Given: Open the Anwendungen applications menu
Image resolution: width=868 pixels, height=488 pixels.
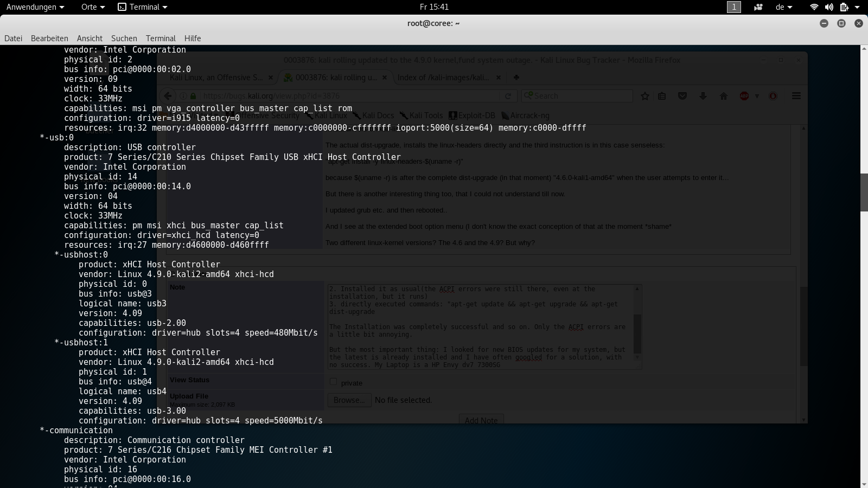Looking at the screenshot, I should (35, 7).
